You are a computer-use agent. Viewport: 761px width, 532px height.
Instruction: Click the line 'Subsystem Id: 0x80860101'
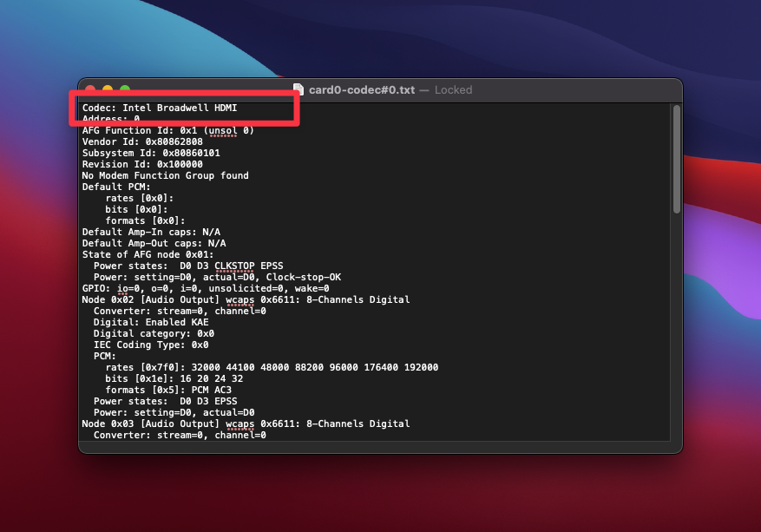click(x=151, y=153)
